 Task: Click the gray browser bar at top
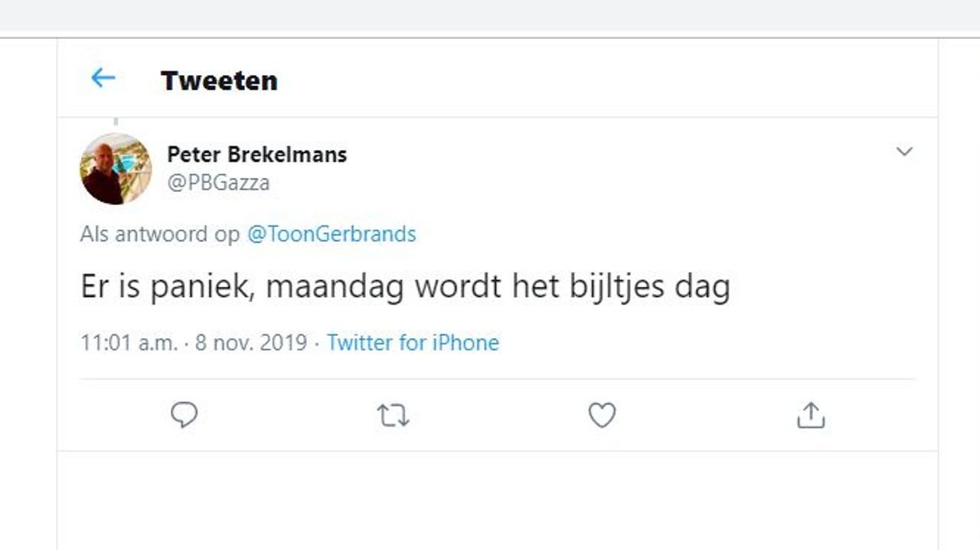490,15
